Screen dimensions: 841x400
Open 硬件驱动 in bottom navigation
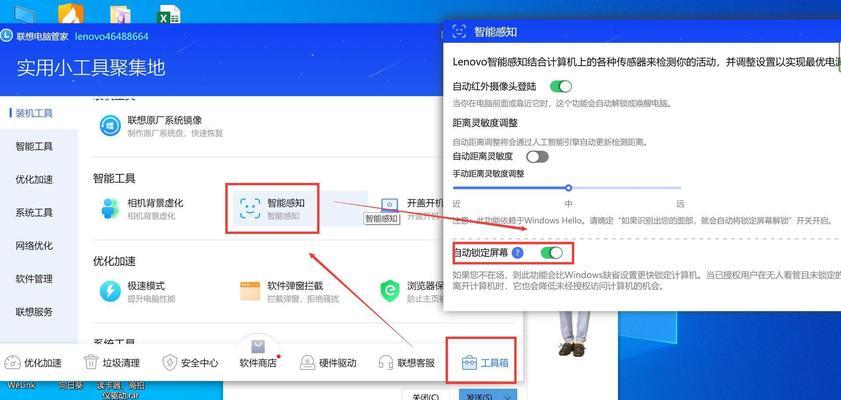click(328, 363)
